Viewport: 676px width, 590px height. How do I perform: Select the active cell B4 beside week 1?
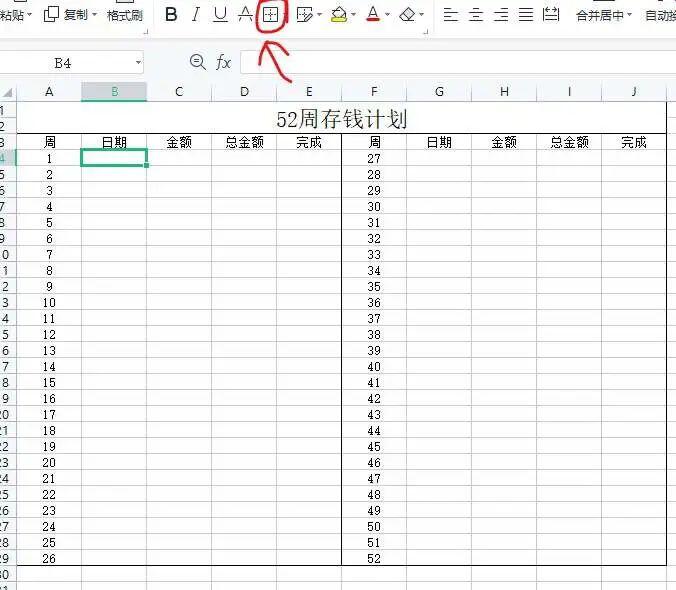[x=114, y=158]
